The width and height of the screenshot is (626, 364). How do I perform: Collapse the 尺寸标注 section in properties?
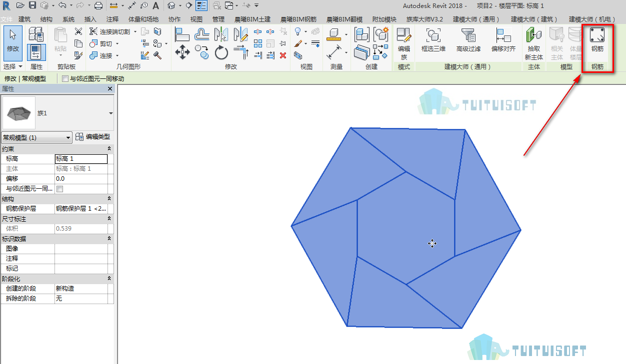coord(109,219)
